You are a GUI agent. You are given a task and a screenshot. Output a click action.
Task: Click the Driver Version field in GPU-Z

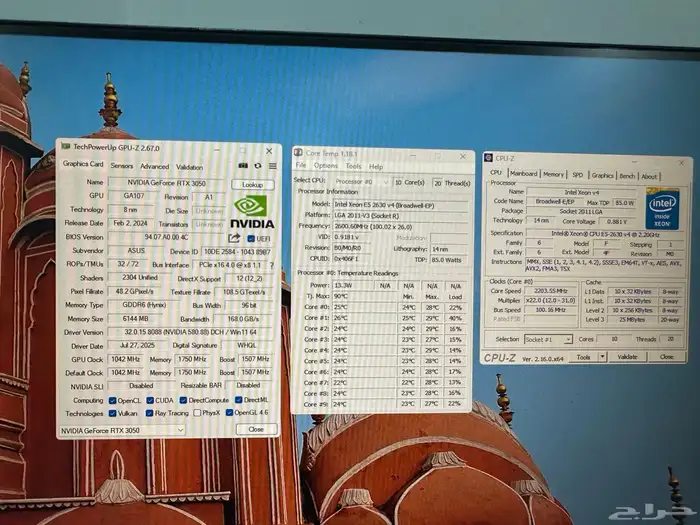coord(190,333)
